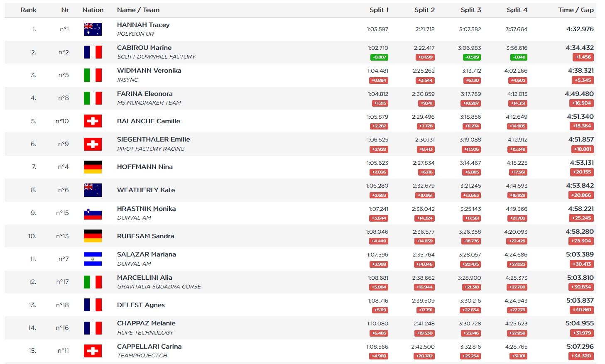Select the Rank column header
Viewport: 605px width, 364px height.
pyautogui.click(x=28, y=10)
